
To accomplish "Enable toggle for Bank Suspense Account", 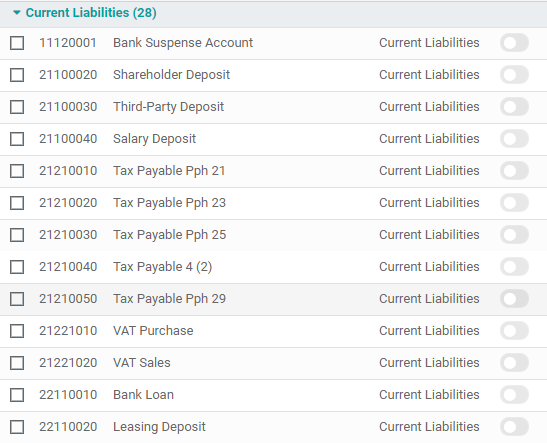I will [514, 43].
